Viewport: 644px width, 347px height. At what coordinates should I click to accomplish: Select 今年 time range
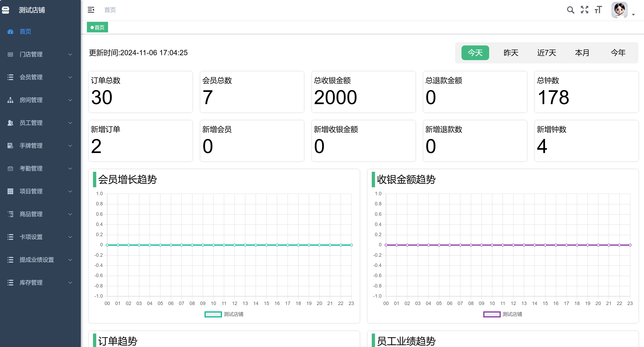(618, 53)
